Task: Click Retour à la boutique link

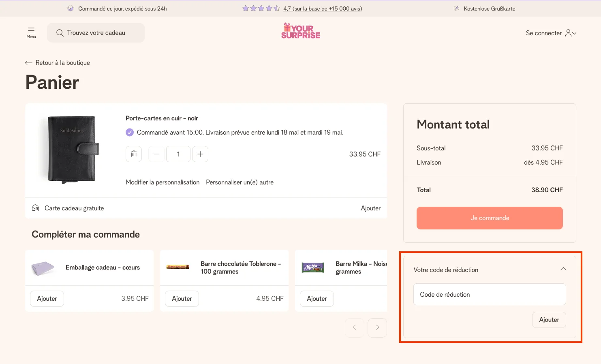Action: point(63,63)
